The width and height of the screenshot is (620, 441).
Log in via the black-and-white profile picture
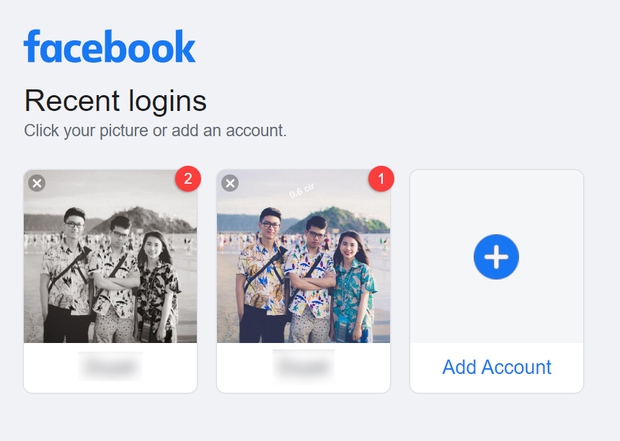click(x=110, y=256)
